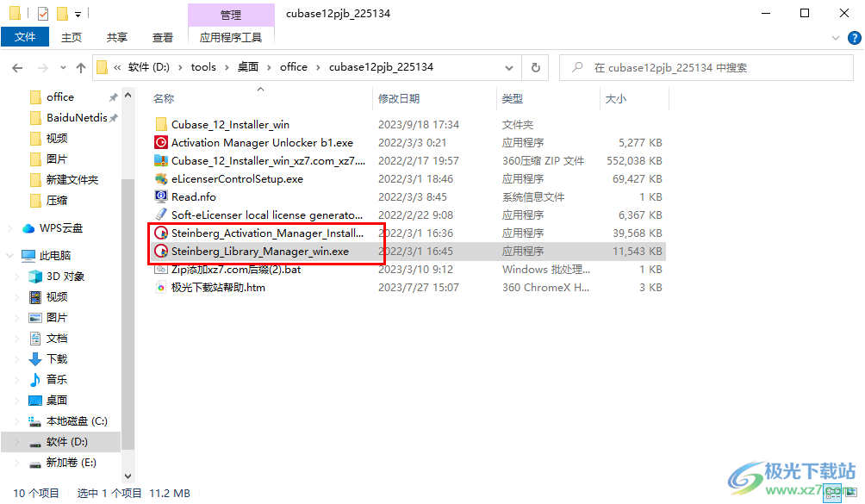Refresh the current folder view
The image size is (865, 504).
point(536,67)
